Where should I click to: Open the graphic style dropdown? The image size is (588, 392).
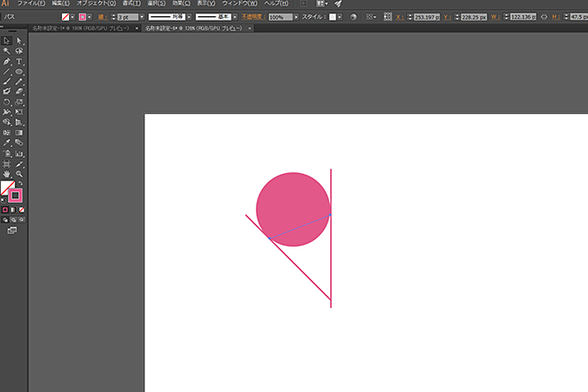point(338,17)
